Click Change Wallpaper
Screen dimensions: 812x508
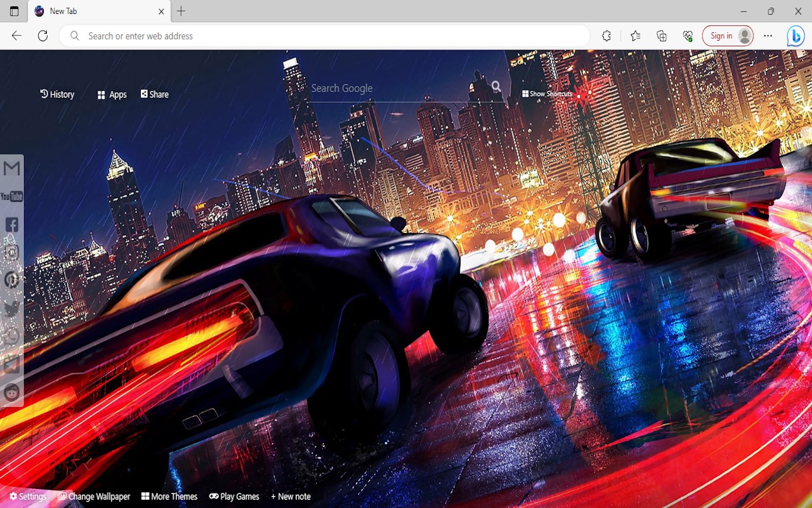click(94, 497)
